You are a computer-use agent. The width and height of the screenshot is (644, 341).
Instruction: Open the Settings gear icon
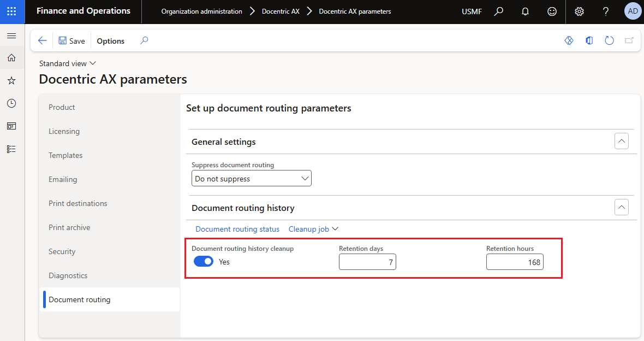[579, 11]
